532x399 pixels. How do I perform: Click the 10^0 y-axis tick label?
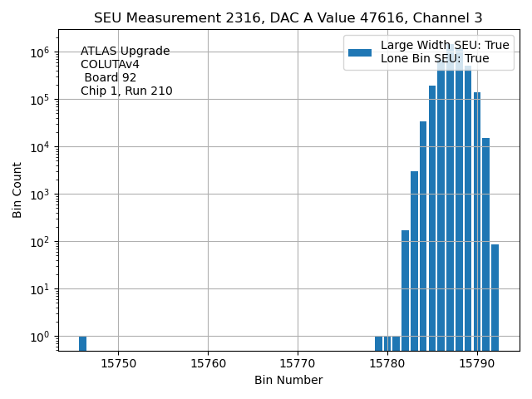pyautogui.click(x=40, y=337)
